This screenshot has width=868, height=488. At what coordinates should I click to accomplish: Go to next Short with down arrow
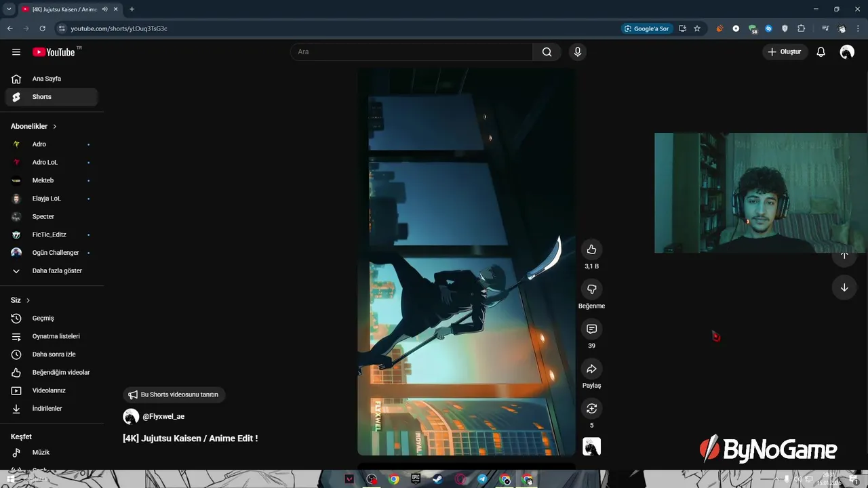point(844,287)
